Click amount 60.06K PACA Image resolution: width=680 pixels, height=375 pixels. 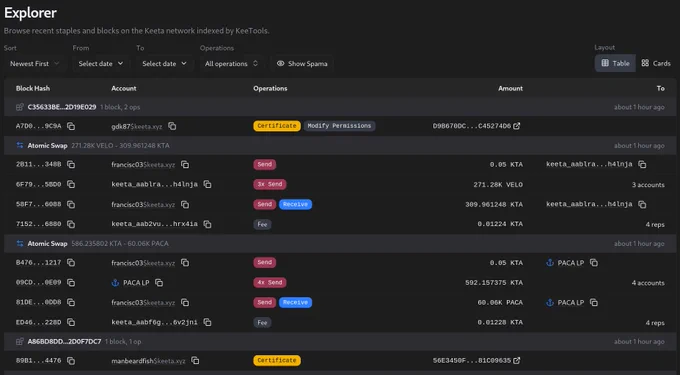coord(500,303)
